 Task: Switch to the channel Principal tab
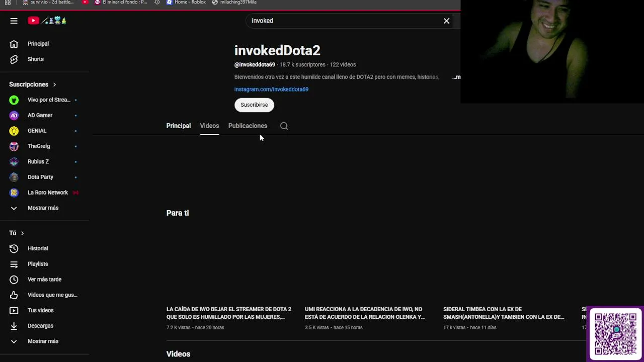[x=179, y=126]
